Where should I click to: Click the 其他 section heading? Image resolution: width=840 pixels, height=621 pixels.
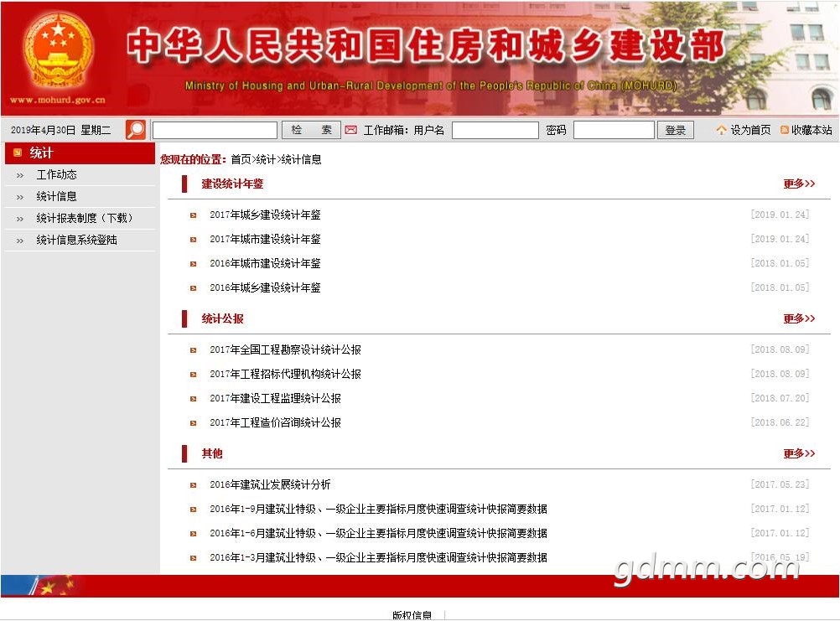point(212,453)
